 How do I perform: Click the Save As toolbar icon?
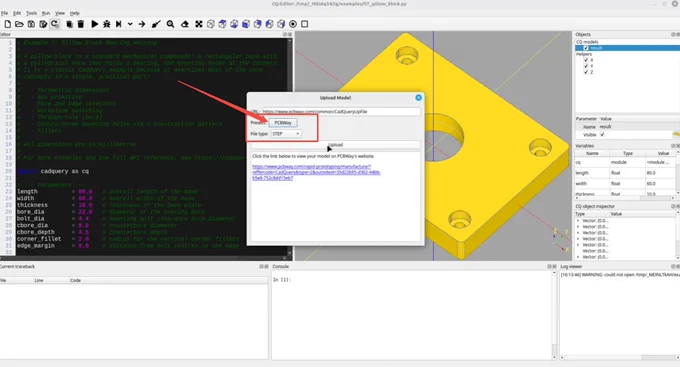[x=43, y=24]
